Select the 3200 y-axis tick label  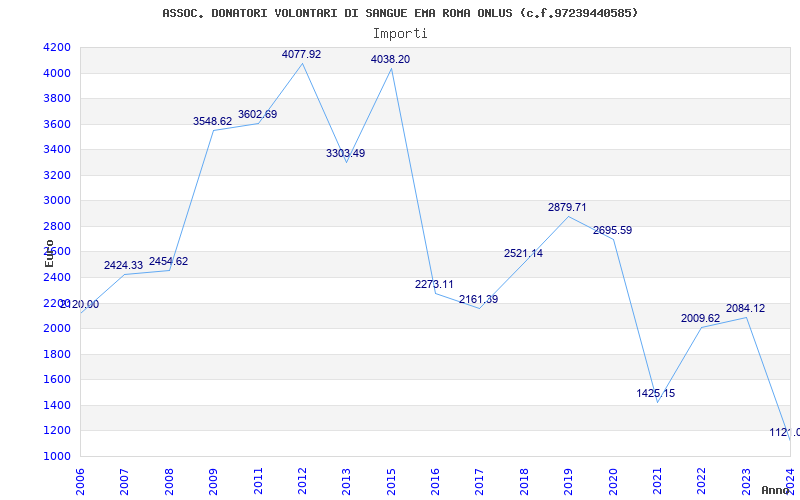[57, 176]
